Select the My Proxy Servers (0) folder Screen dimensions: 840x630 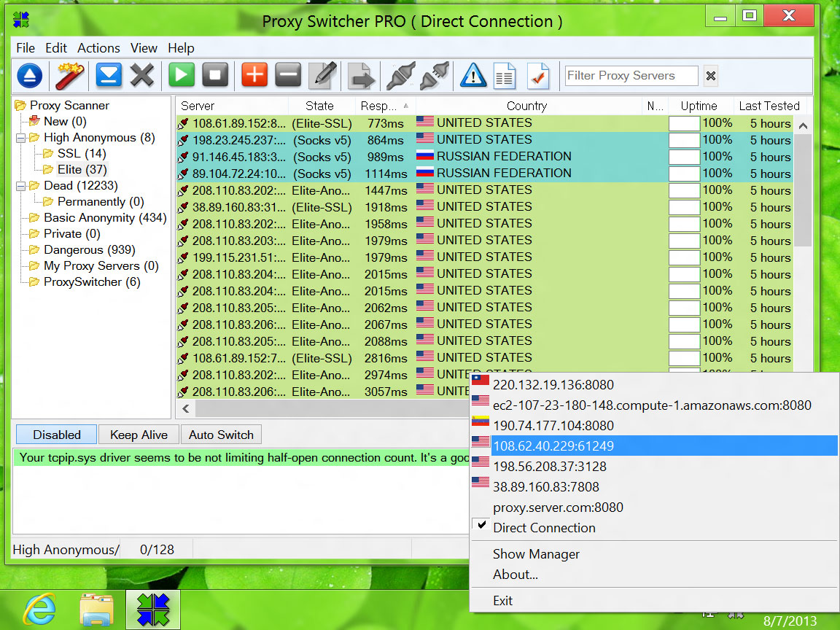pyautogui.click(x=101, y=266)
